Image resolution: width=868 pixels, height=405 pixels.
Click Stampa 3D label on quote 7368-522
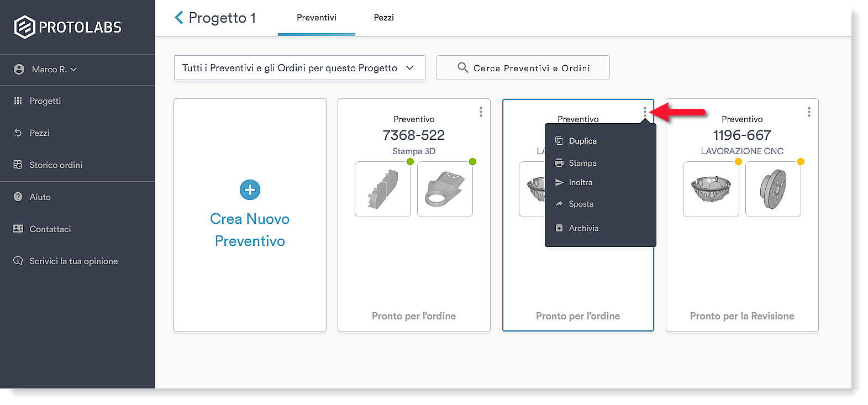click(x=414, y=151)
